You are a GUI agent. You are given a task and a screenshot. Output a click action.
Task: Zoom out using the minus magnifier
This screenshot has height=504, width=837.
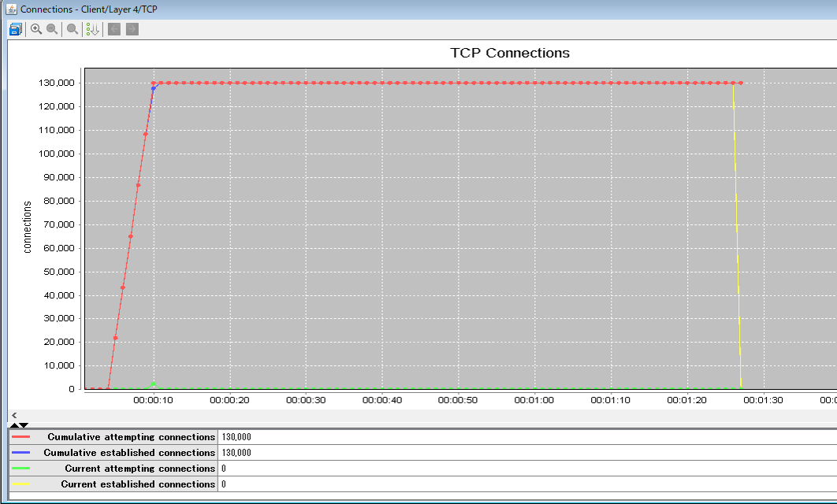pos(52,29)
